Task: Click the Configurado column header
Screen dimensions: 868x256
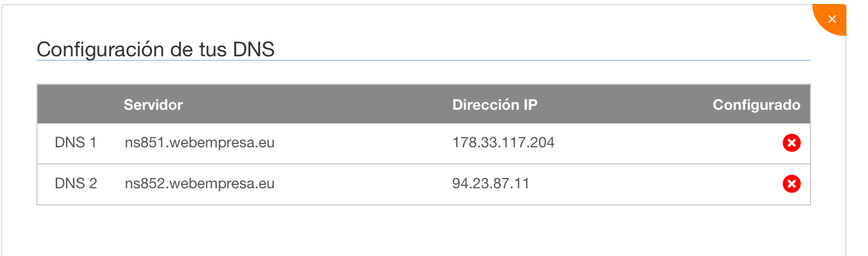Action: click(757, 105)
